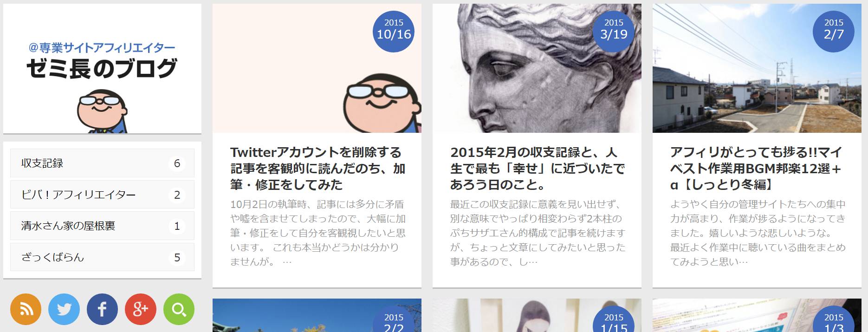Click the red Google Plus icon

pos(141,309)
